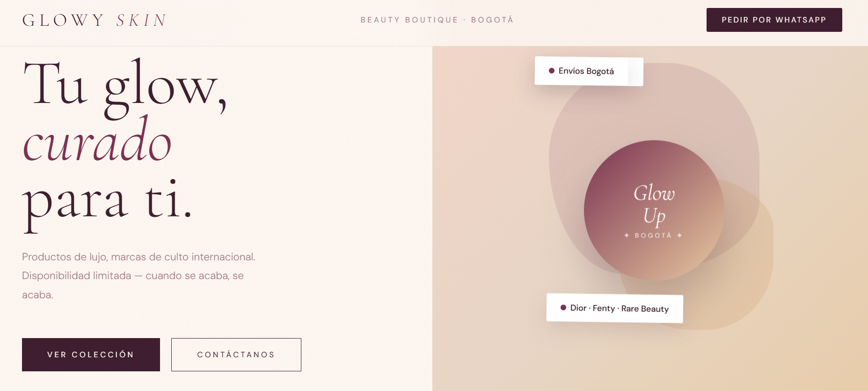The image size is (868, 391).
Task: Click the Glowy Skin logo
Action: click(95, 20)
